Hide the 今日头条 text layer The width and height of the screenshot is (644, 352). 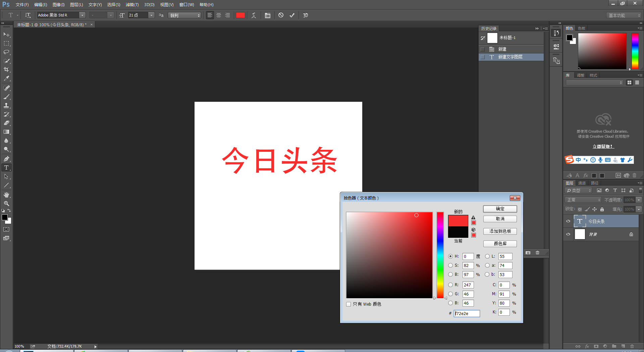[x=568, y=221]
